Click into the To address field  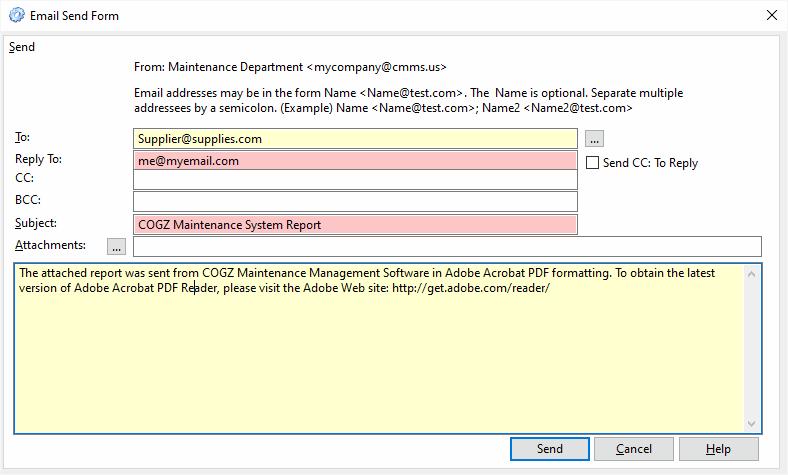point(355,139)
